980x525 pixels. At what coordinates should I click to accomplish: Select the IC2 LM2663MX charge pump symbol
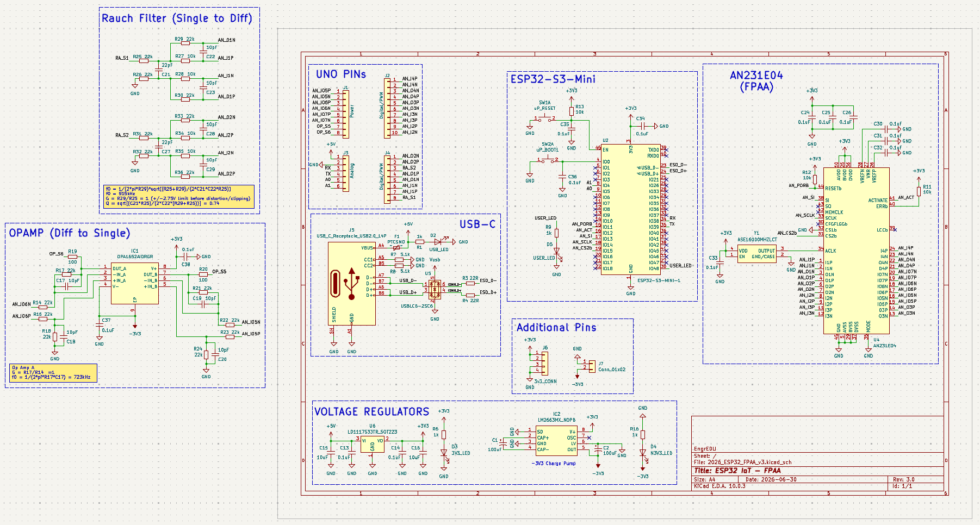556,441
